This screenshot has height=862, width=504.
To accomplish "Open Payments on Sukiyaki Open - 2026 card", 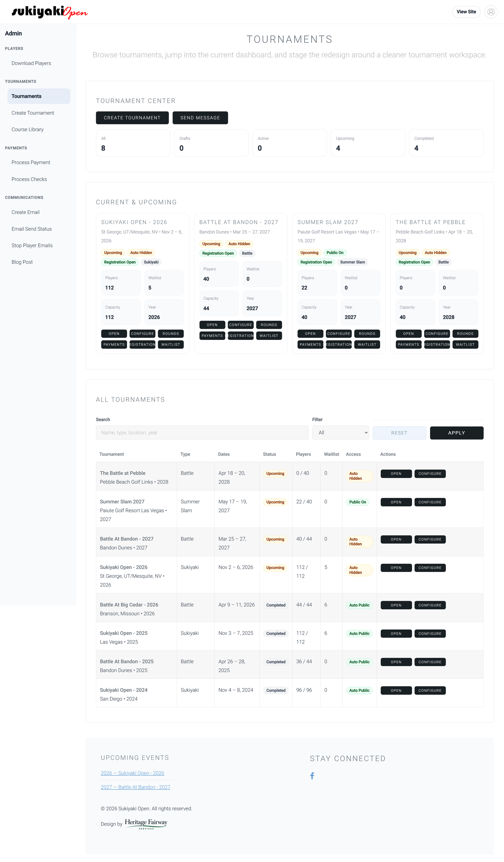I will coord(114,345).
